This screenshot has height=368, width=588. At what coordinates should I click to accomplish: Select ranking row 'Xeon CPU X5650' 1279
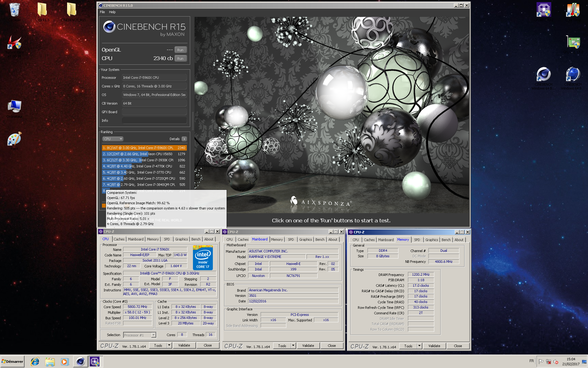144,154
